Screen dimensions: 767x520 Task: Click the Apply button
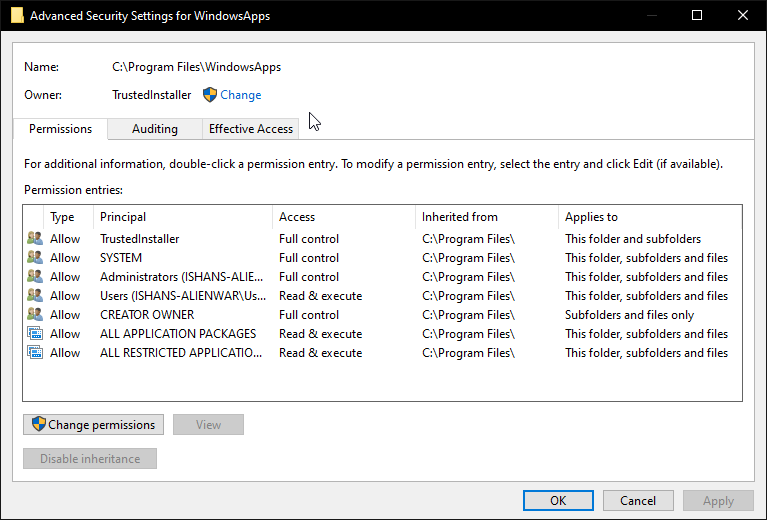coord(718,500)
